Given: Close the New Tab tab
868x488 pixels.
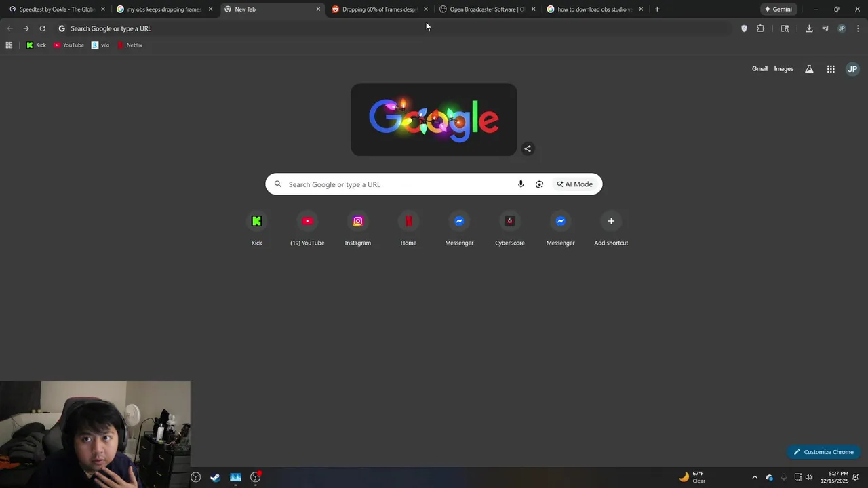Looking at the screenshot, I should coord(318,9).
